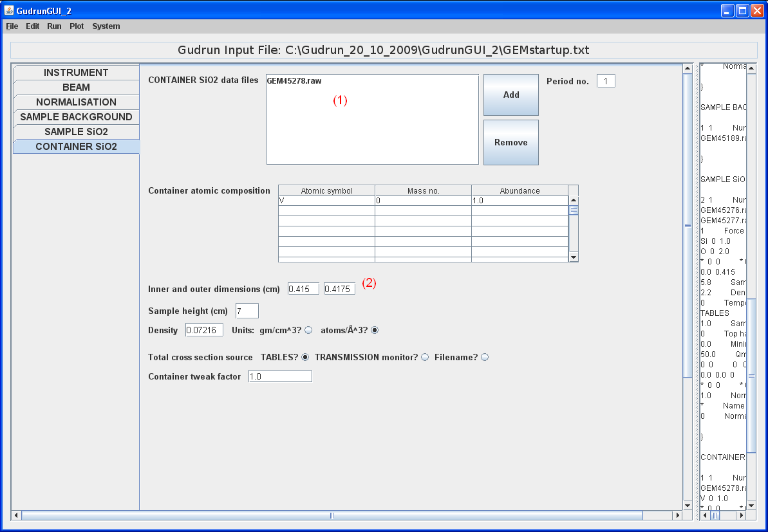Open the SAMPLE BACKGROUND tab
Image resolution: width=768 pixels, height=532 pixels.
[x=76, y=117]
